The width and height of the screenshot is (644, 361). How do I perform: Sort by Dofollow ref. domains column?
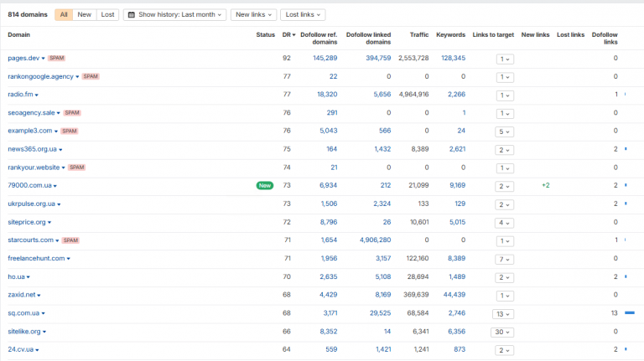click(x=319, y=39)
